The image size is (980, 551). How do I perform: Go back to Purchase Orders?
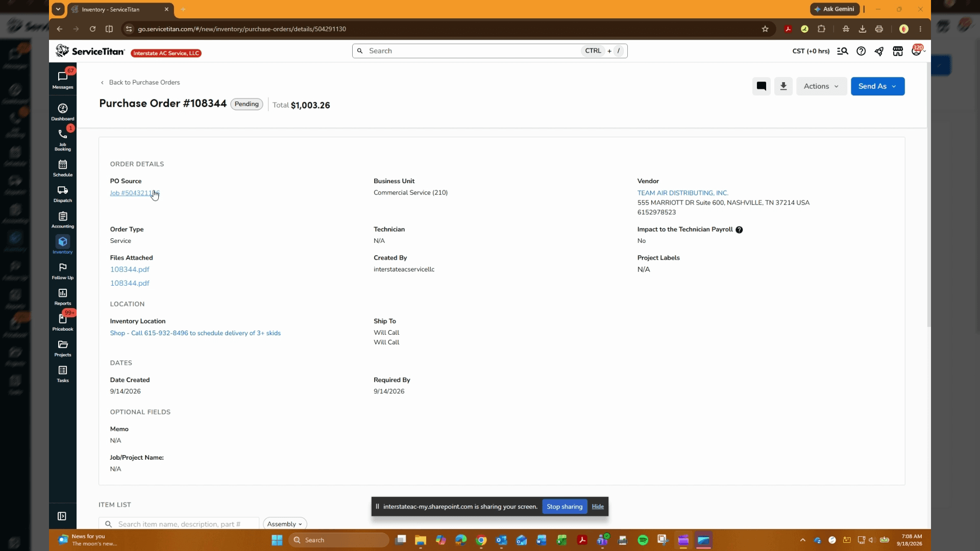click(140, 82)
